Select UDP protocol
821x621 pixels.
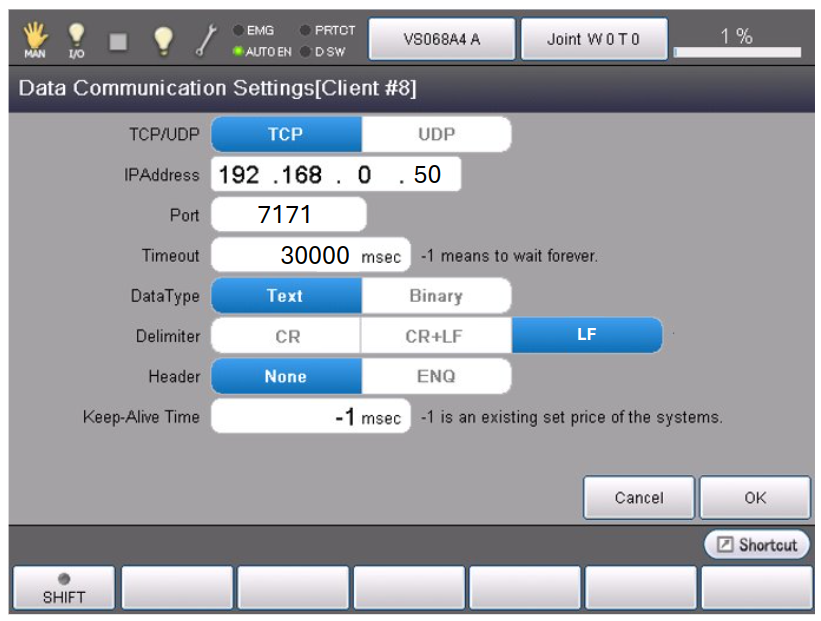[436, 135]
